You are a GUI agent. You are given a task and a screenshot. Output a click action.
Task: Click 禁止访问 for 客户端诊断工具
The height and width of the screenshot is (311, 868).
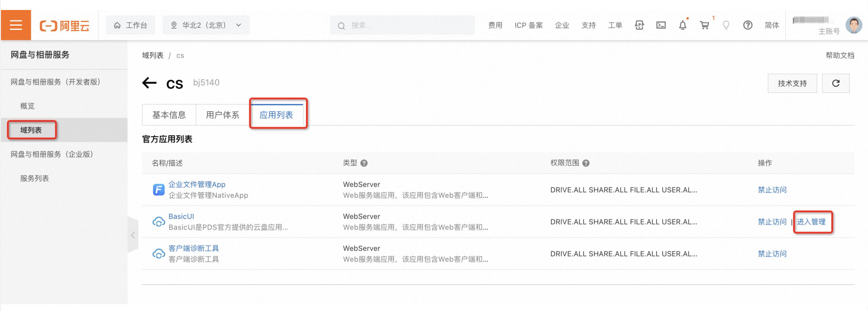(x=772, y=254)
